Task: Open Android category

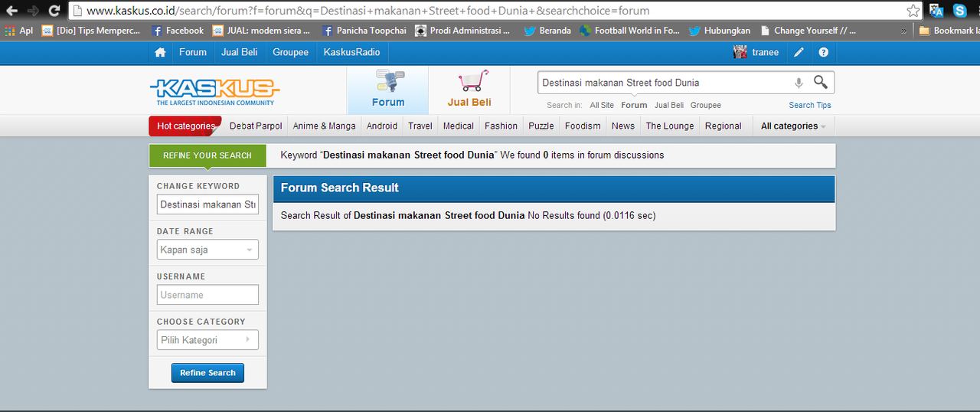Action: (x=382, y=126)
